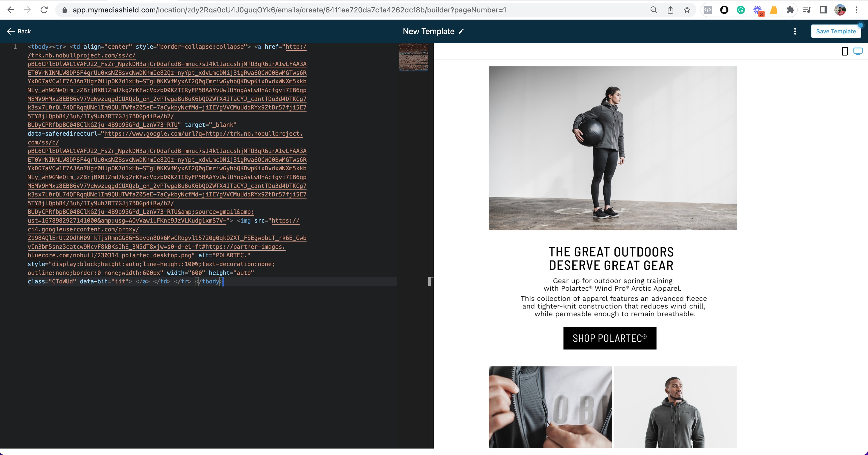Screen dimensions: 868x455
Task: Open Grammarly extension icon
Action: pyautogui.click(x=741, y=10)
